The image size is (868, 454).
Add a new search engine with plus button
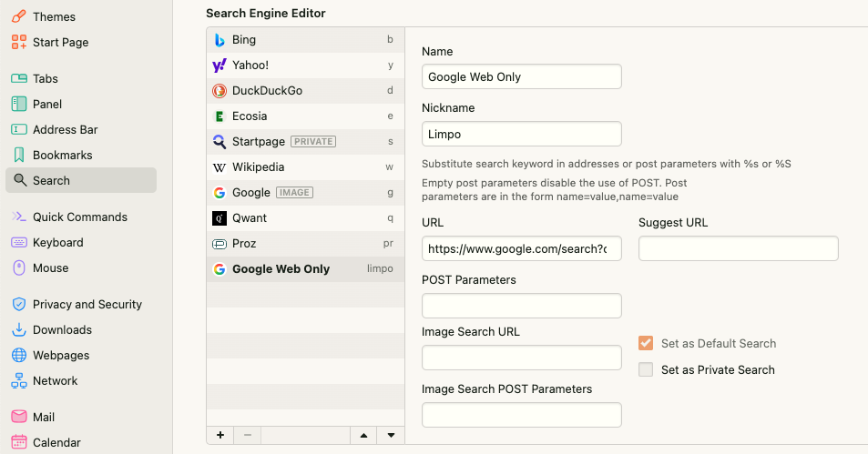[x=220, y=436]
